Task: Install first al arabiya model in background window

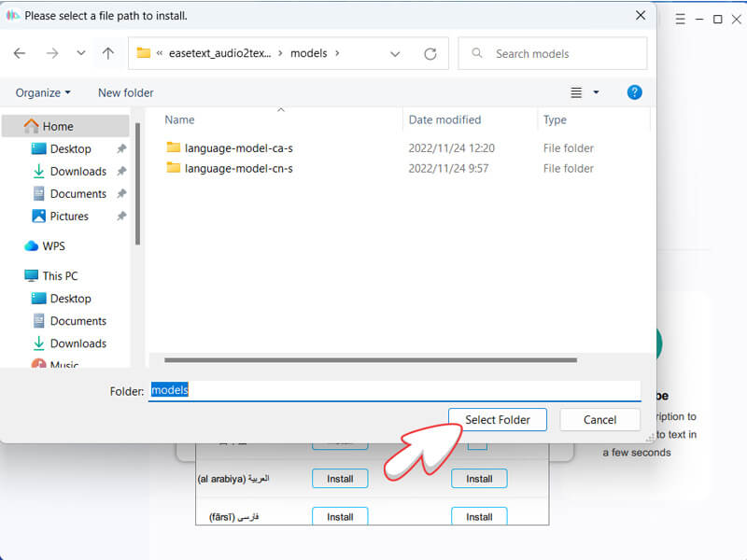Action: click(x=340, y=479)
